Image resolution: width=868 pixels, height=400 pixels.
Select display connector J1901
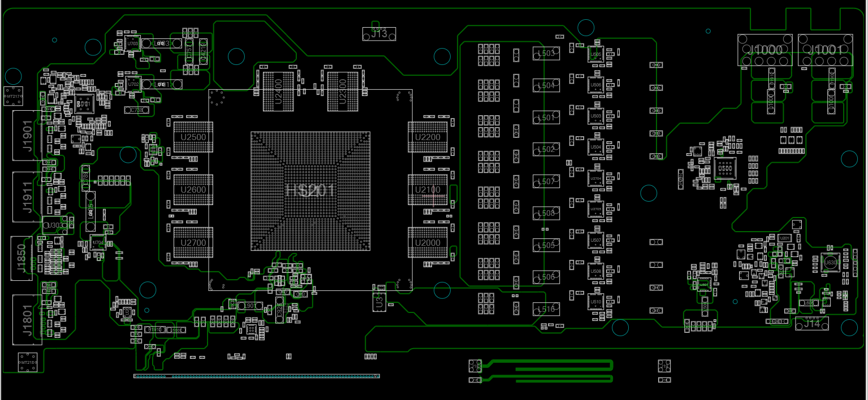click(x=27, y=134)
